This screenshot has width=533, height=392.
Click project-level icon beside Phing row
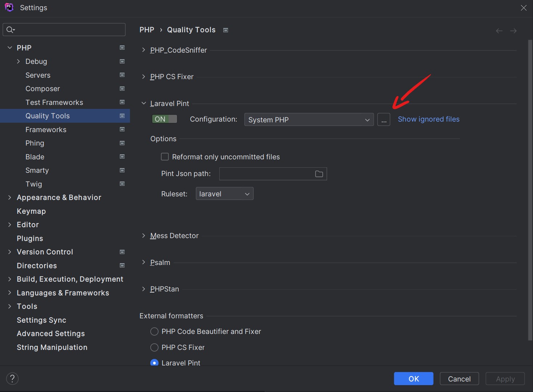(x=122, y=143)
